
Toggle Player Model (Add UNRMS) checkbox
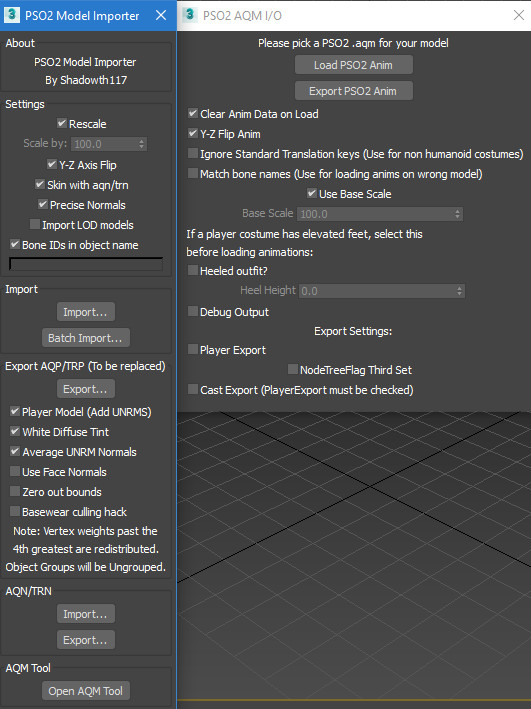[15, 411]
